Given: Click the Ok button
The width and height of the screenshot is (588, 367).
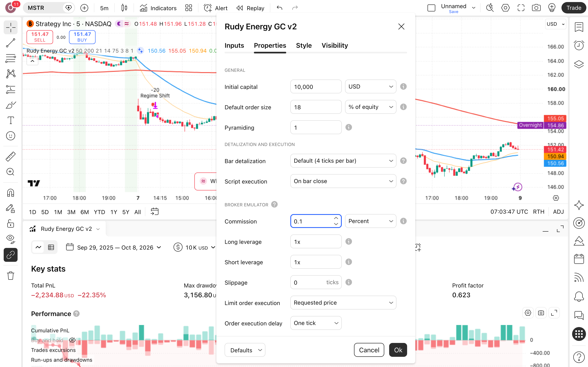Looking at the screenshot, I should [x=398, y=350].
